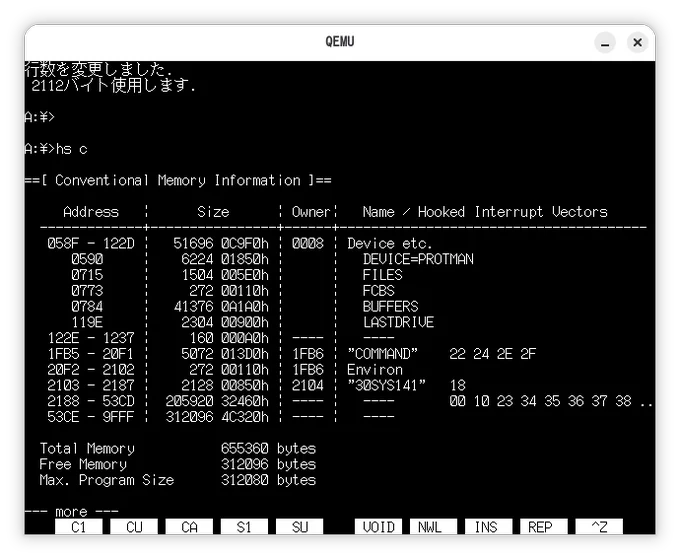Click the Conventional Memory Information heading

[x=178, y=180]
